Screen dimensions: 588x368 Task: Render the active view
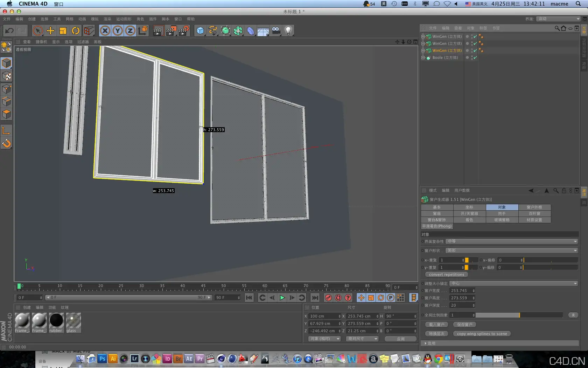click(158, 31)
